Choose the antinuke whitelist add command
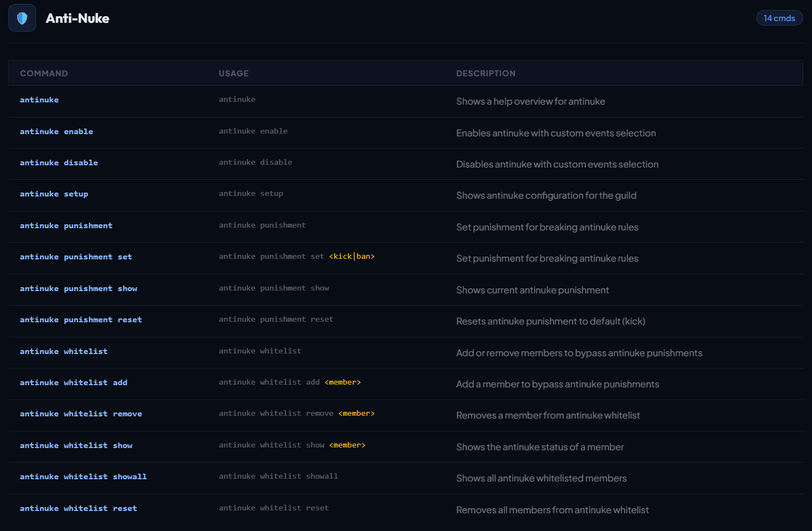The width and height of the screenshot is (812, 531). coord(74,383)
